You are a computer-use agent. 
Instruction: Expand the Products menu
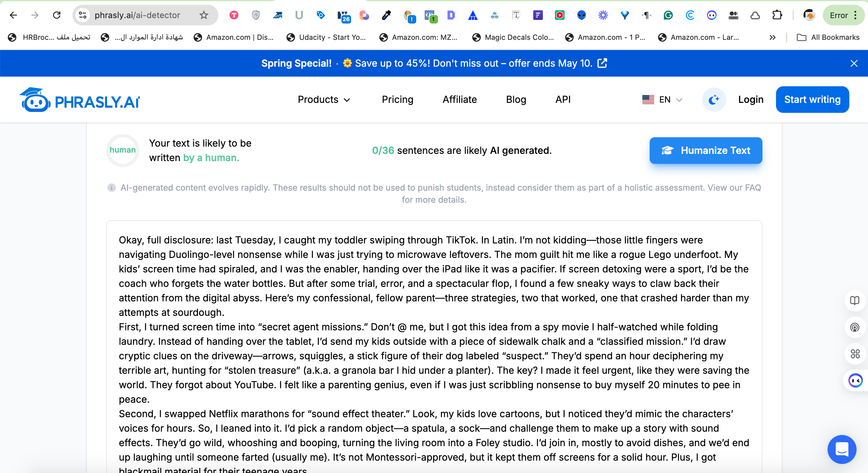[x=324, y=100]
